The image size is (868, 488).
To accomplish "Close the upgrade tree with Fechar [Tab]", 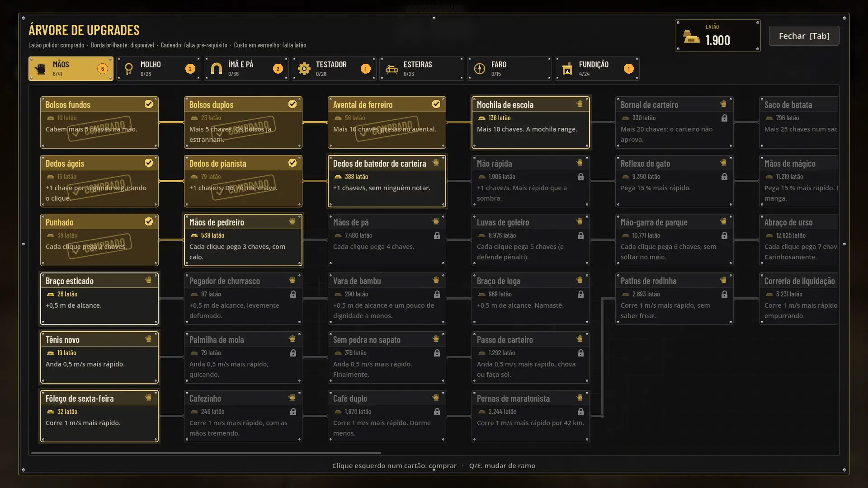I will [x=804, y=36].
